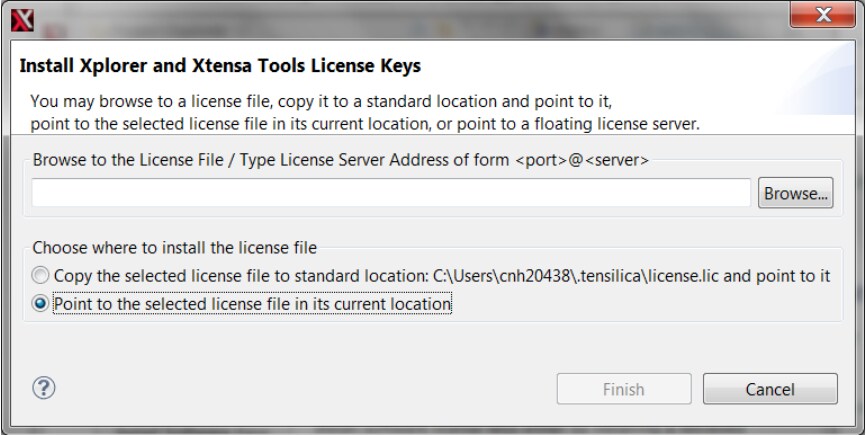This screenshot has width=866, height=435.
Task: Click the 'Browse to the License File' group label
Action: tap(270, 160)
